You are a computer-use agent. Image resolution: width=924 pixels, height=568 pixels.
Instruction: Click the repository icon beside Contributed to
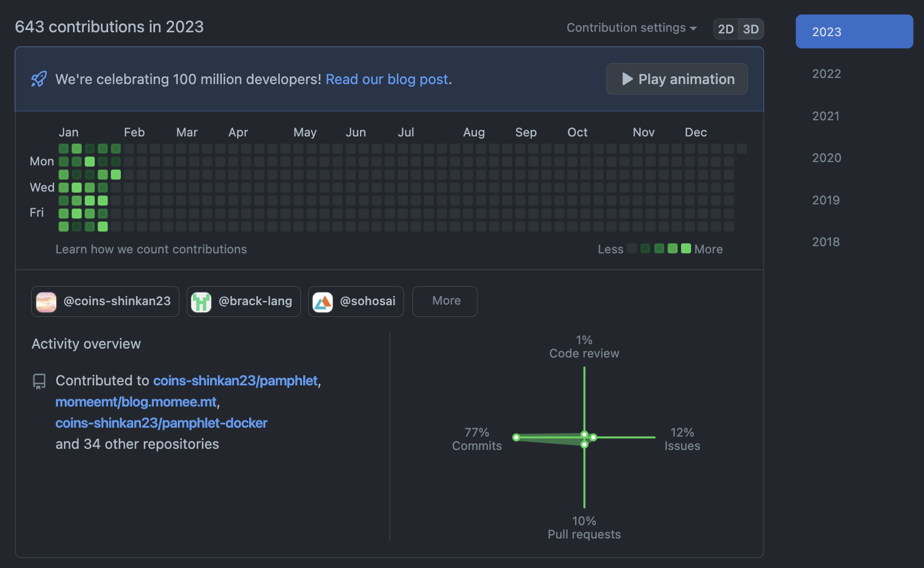coord(39,381)
